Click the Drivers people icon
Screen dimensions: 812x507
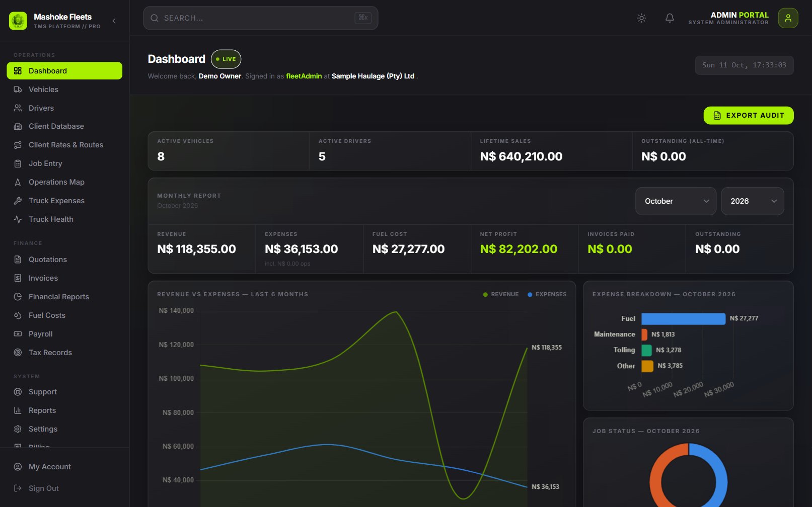[x=18, y=108]
